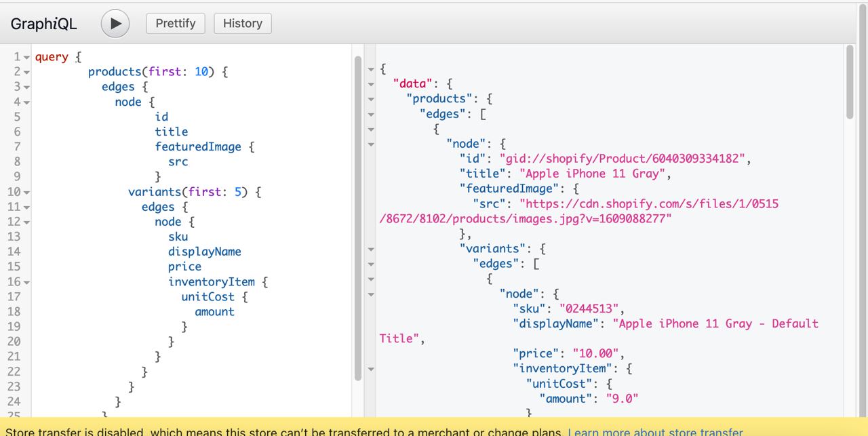This screenshot has width=868, height=436.
Task: Click "products(first: 10)" on line 2
Action: 151,71
